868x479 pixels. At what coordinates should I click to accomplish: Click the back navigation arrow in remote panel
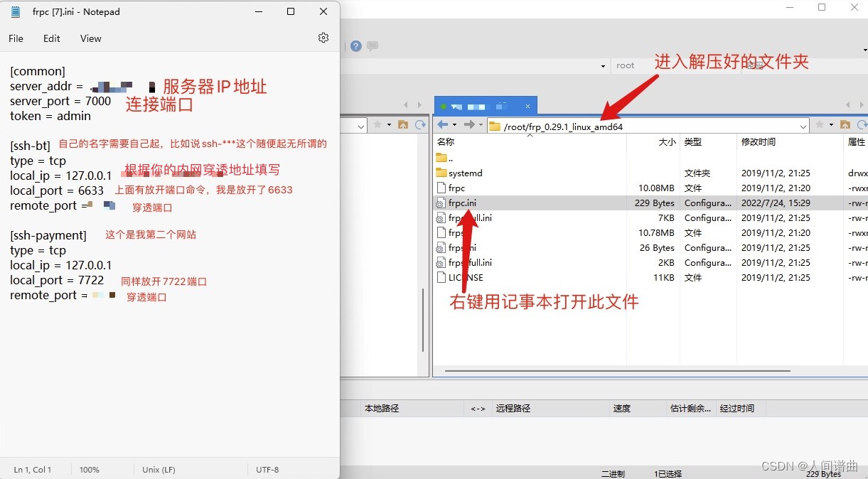tap(442, 126)
